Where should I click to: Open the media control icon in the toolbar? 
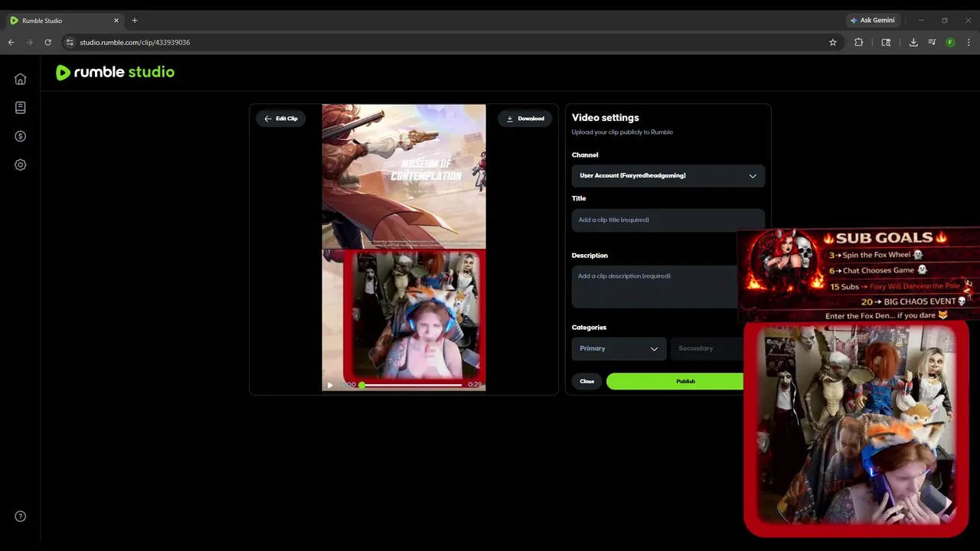coord(932,42)
